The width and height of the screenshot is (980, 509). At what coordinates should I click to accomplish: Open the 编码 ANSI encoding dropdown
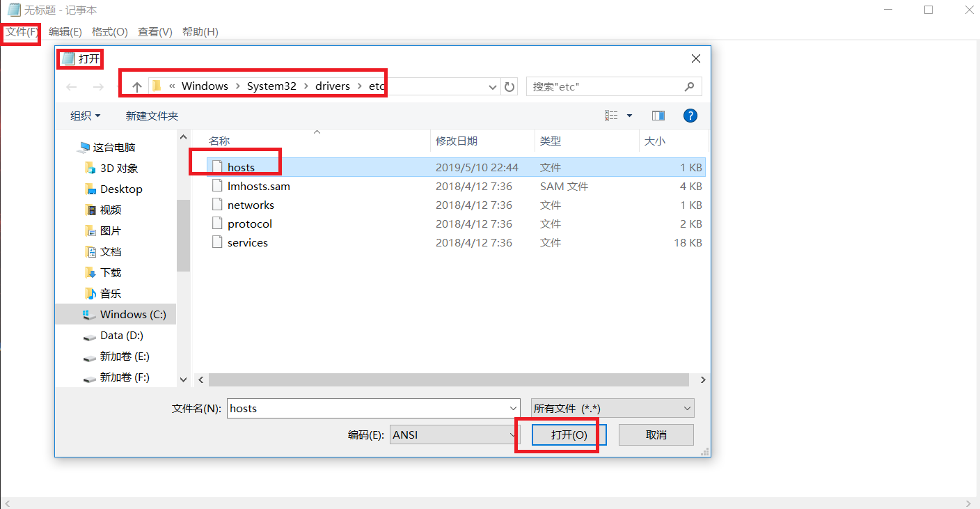(455, 434)
